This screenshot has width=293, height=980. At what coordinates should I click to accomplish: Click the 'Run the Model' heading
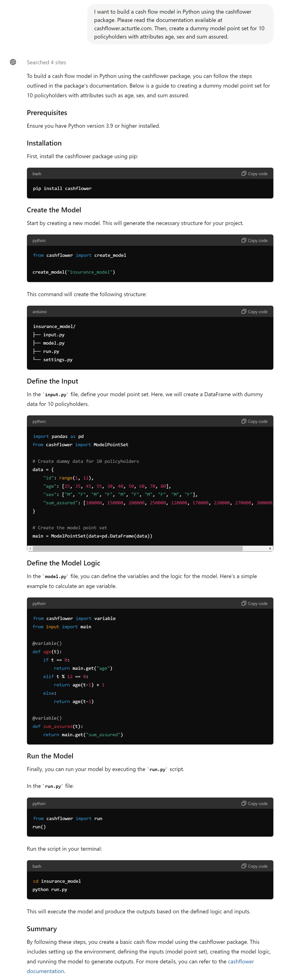coord(50,756)
